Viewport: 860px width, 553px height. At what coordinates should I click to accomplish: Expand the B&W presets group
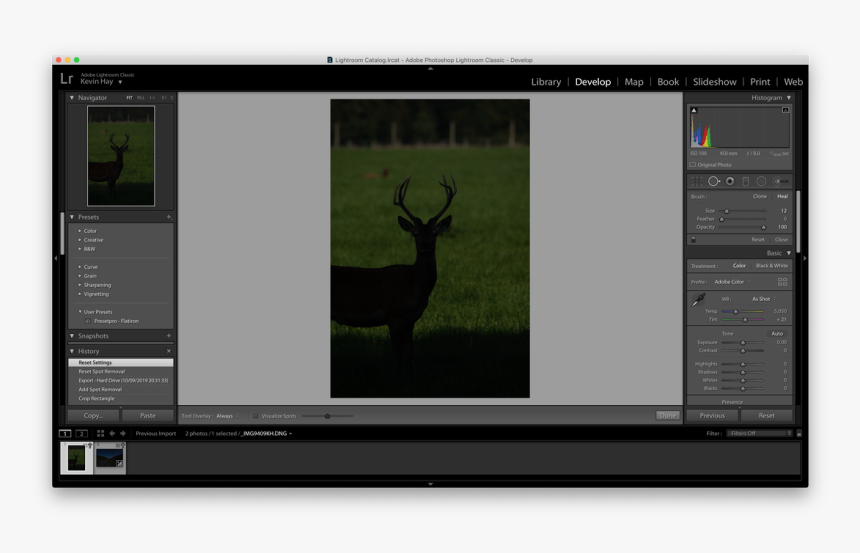[80, 249]
